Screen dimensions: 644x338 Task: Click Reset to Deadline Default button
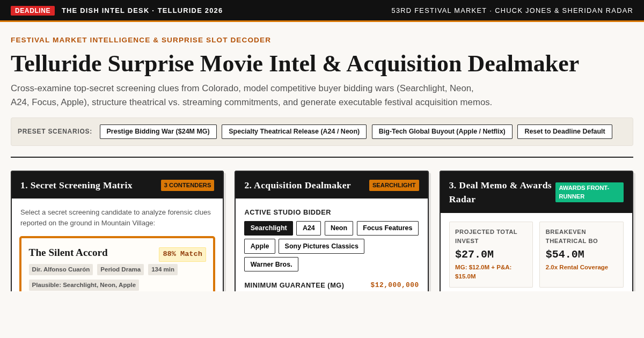pyautogui.click(x=565, y=132)
